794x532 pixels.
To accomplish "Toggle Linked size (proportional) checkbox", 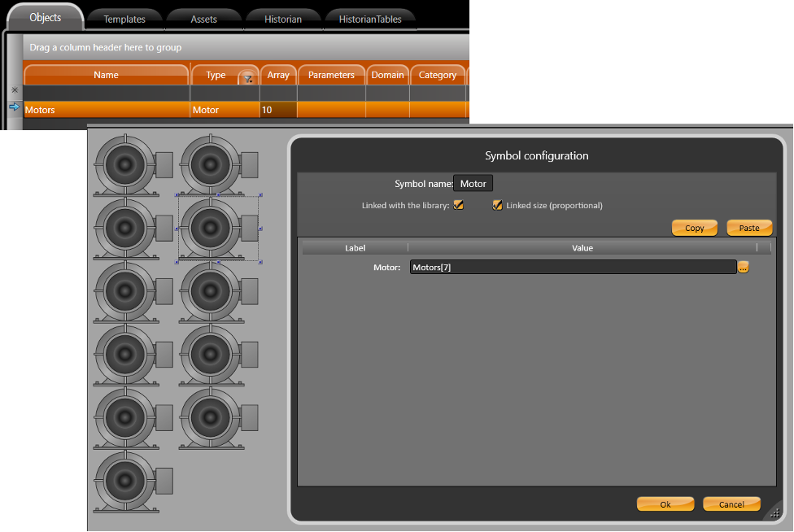I will (497, 206).
